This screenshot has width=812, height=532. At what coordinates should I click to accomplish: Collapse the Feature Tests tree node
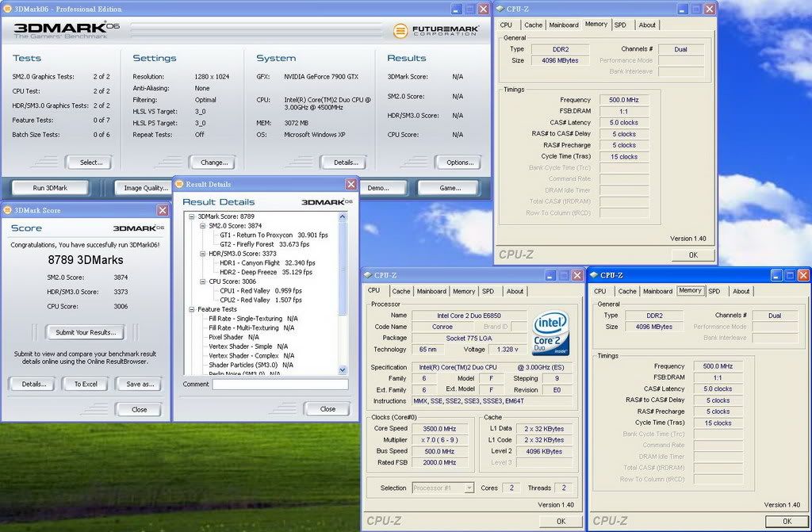pos(192,309)
